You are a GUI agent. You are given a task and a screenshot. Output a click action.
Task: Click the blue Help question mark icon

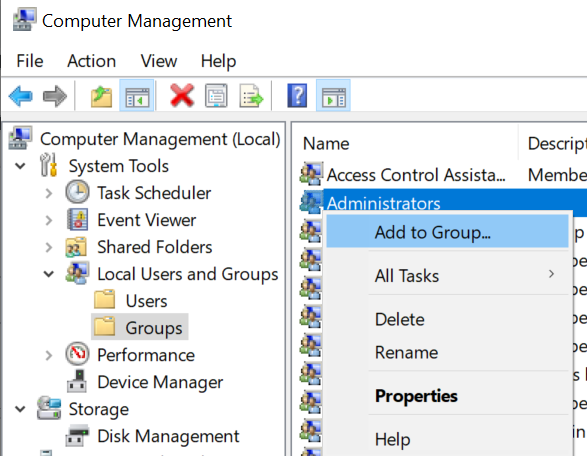click(x=297, y=96)
